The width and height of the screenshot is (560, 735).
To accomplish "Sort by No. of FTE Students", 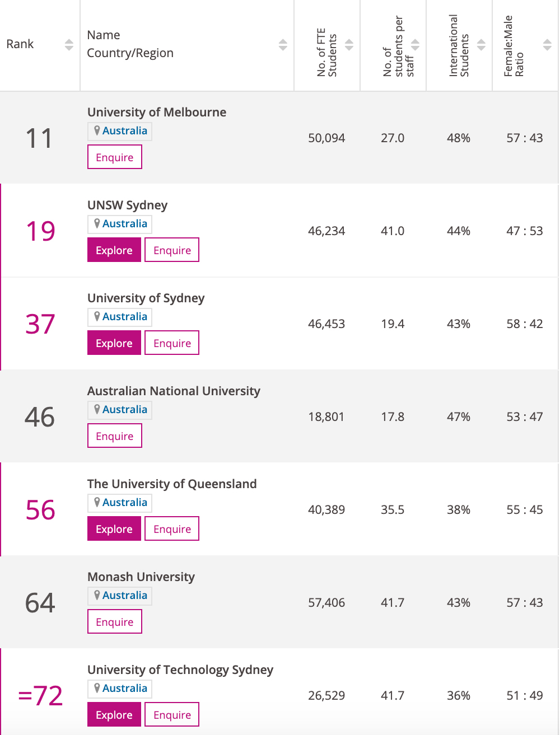I will pos(349,45).
